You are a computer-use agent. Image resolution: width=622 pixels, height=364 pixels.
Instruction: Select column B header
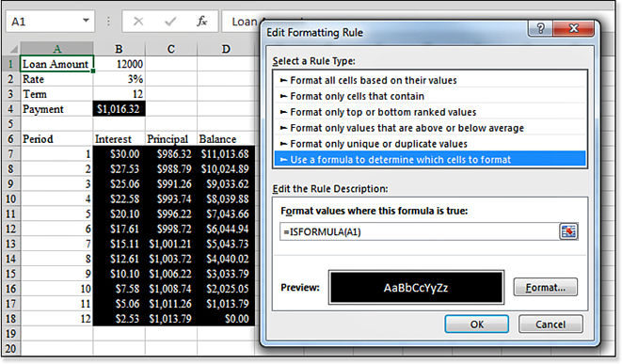point(119,49)
